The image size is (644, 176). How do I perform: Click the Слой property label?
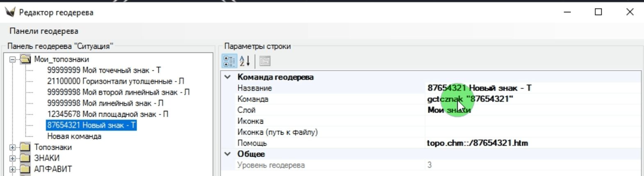coord(246,110)
